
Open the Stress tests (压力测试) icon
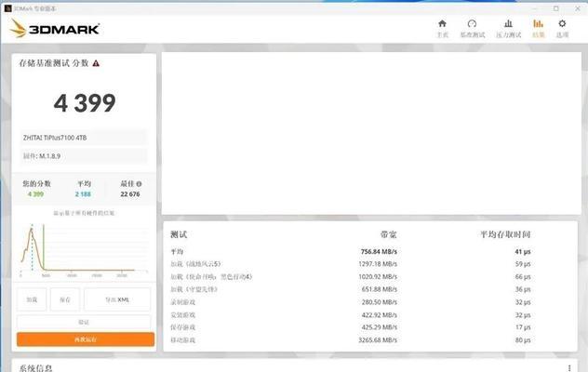click(x=509, y=23)
